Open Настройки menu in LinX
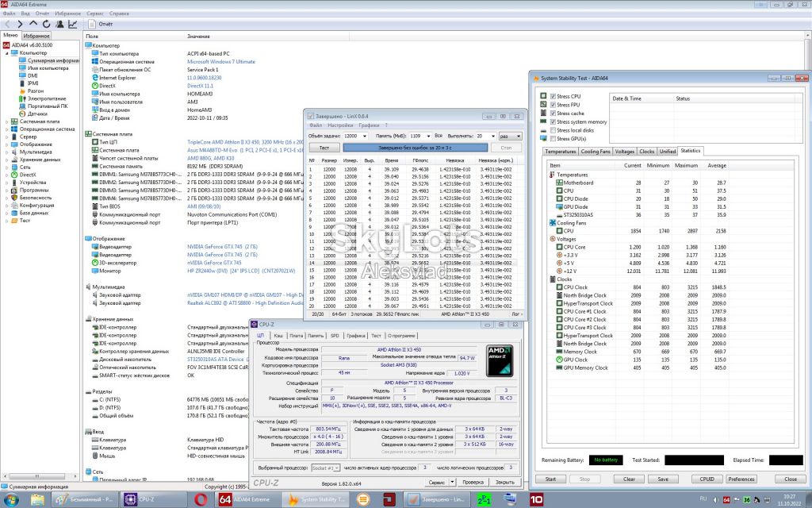 pos(340,125)
